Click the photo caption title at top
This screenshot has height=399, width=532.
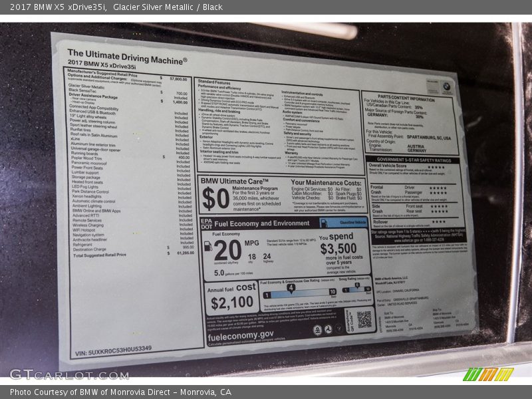pyautogui.click(x=116, y=7)
